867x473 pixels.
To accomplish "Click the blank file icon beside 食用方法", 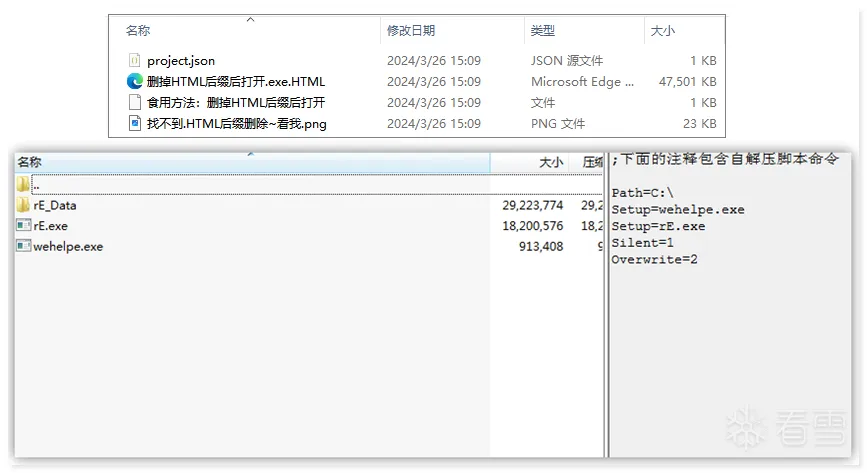I will tap(134, 103).
